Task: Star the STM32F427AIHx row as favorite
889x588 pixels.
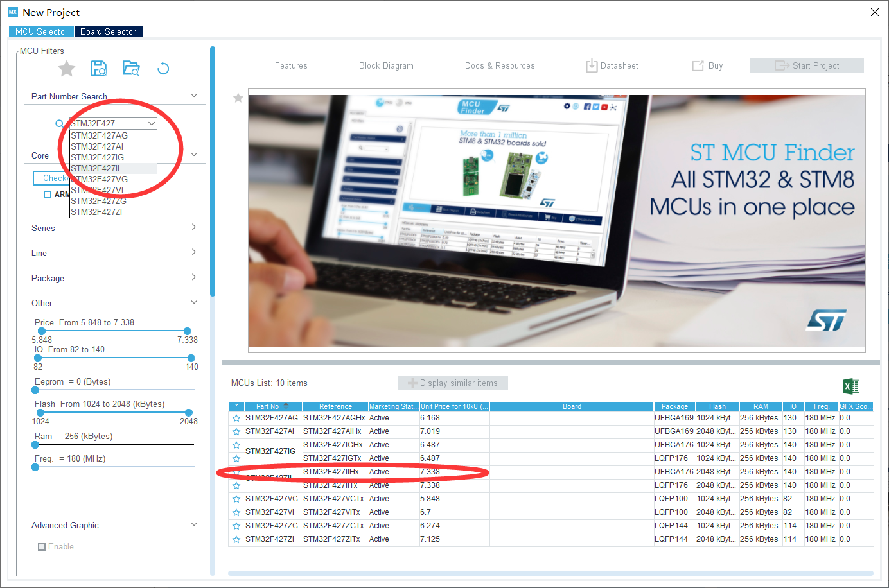Action: click(236, 431)
